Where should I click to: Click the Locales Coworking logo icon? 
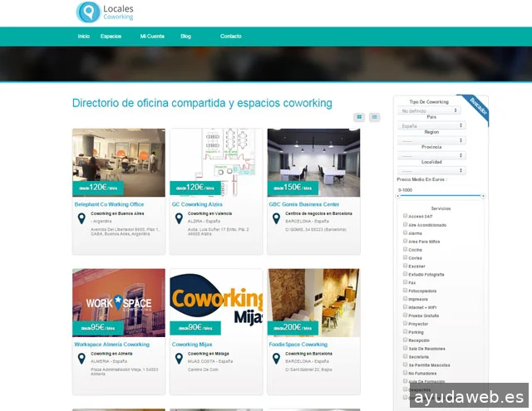pos(87,12)
